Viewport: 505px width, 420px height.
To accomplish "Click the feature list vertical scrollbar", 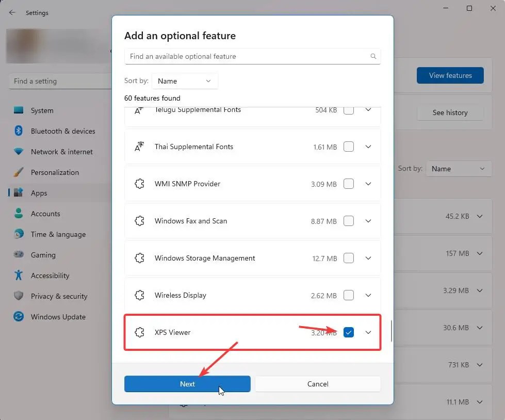I will tap(391, 331).
